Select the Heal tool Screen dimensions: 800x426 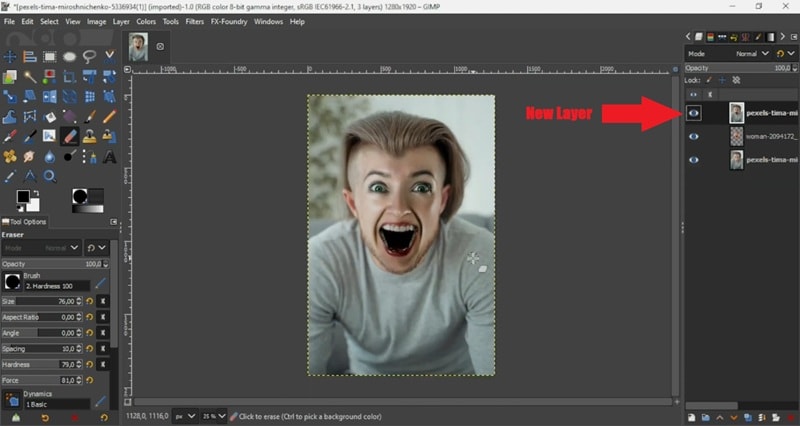[10, 156]
